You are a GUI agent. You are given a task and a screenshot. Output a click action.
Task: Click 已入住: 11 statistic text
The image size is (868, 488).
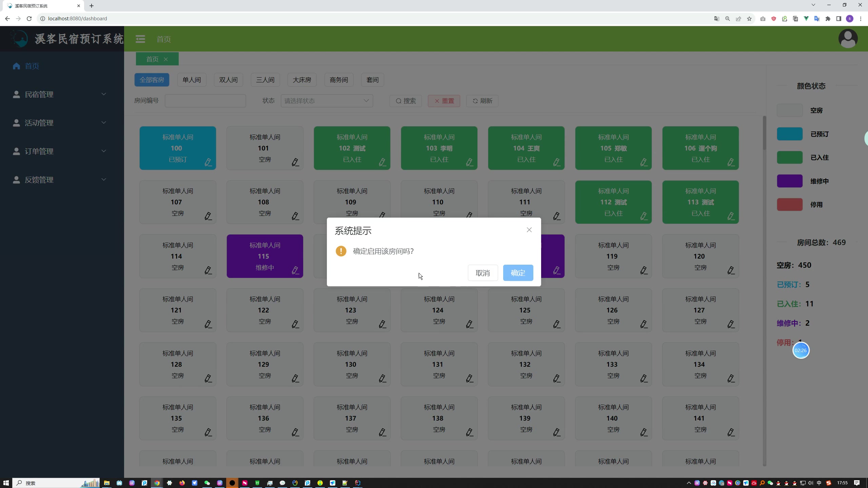click(x=795, y=304)
